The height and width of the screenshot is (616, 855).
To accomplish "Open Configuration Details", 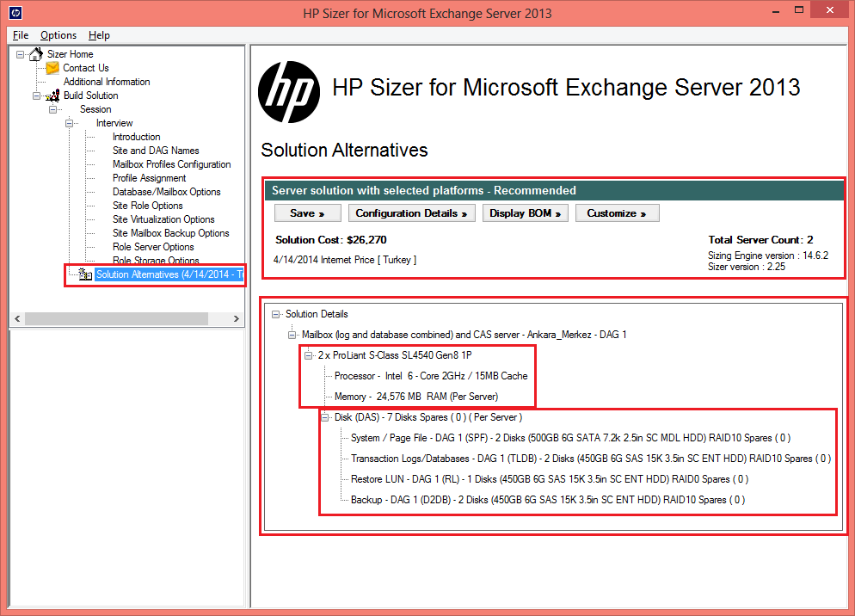I will point(412,213).
